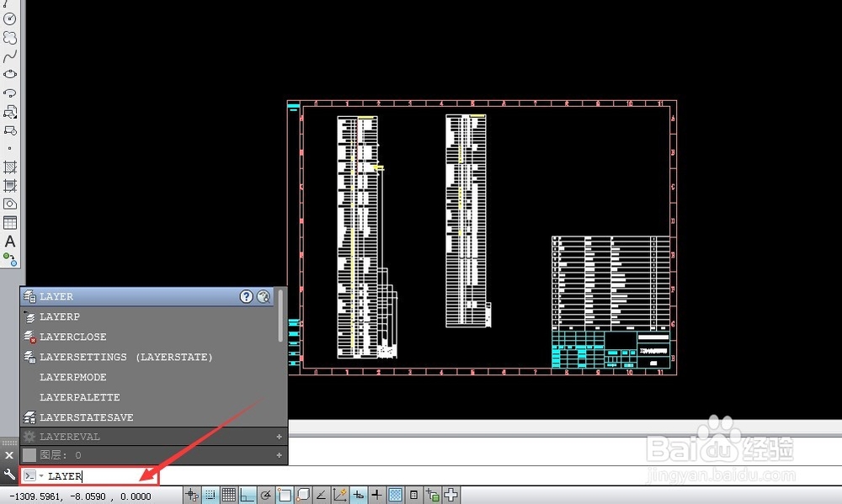Select the Gradient fill tool
This screenshot has width=842, height=504.
pyautogui.click(x=9, y=186)
